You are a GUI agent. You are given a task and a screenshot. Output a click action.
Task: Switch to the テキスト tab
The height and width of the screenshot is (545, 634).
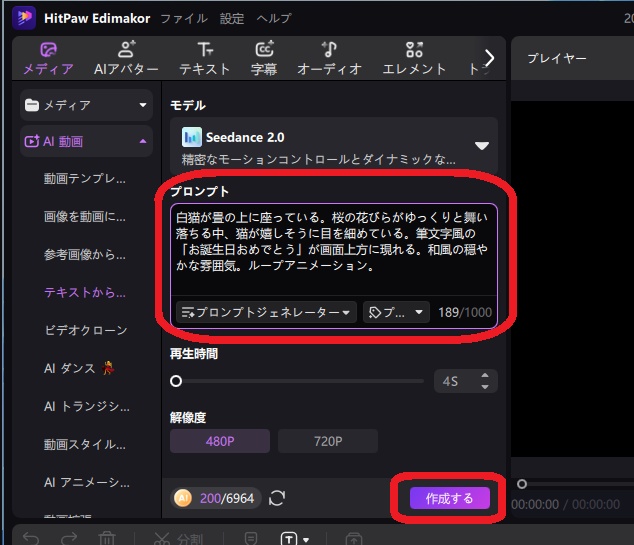[x=205, y=59]
